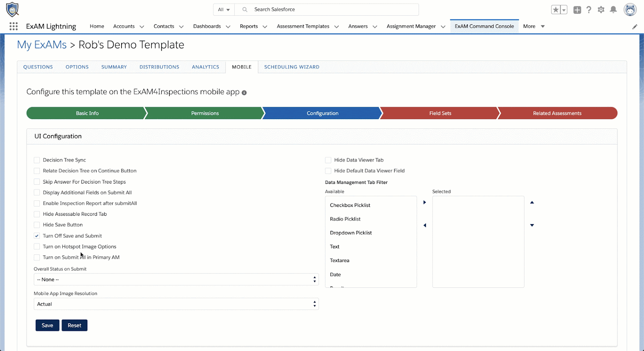Click the Global Actions plus icon
644x351 pixels.
click(x=577, y=10)
